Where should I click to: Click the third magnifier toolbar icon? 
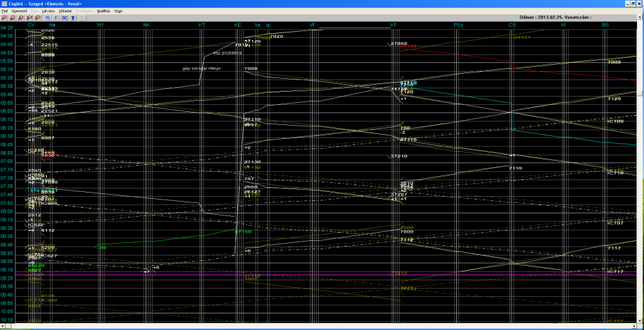point(21,18)
